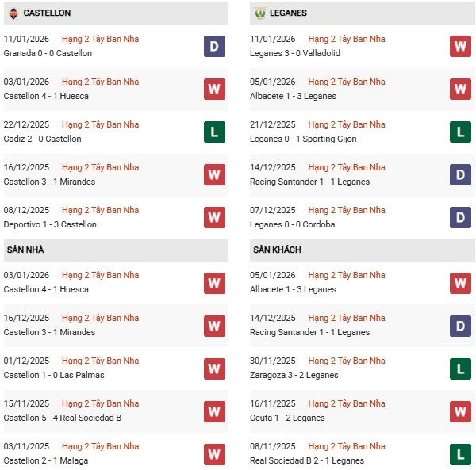Screen dimensions: 476x470
Task: Click the loss badge for Leganes 0-1 Sporting Gijon
Action: click(x=460, y=132)
